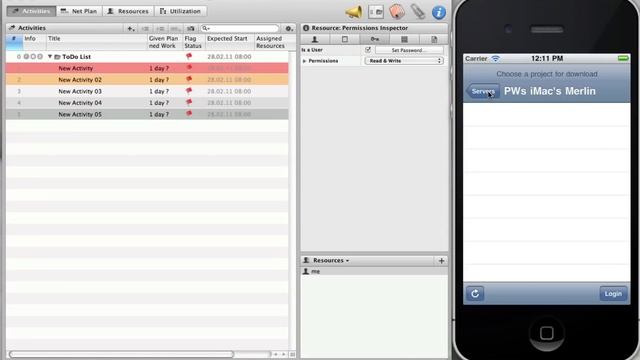Click the camera snapshot icon in Activities bar
640x360 pixels.
190,28
